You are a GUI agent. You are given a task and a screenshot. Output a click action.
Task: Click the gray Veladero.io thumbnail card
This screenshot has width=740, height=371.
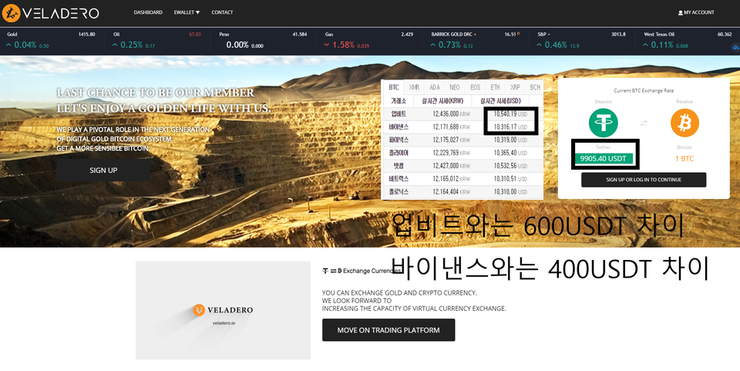point(223,310)
